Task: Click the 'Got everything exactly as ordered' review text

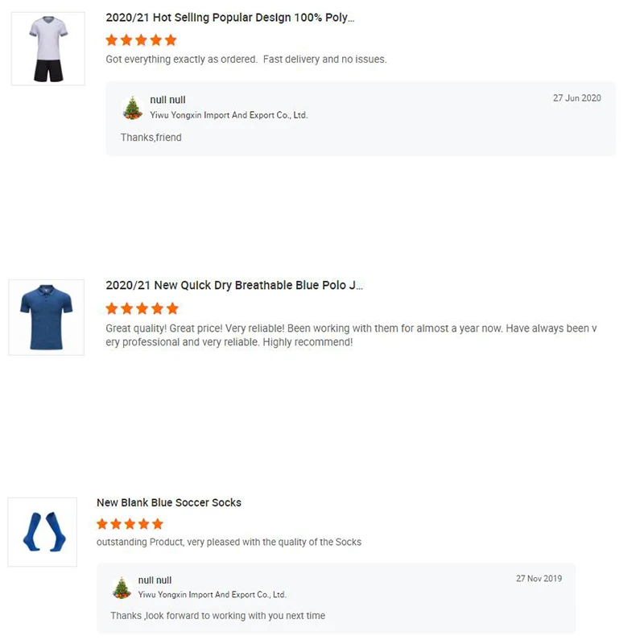Action: 246,60
